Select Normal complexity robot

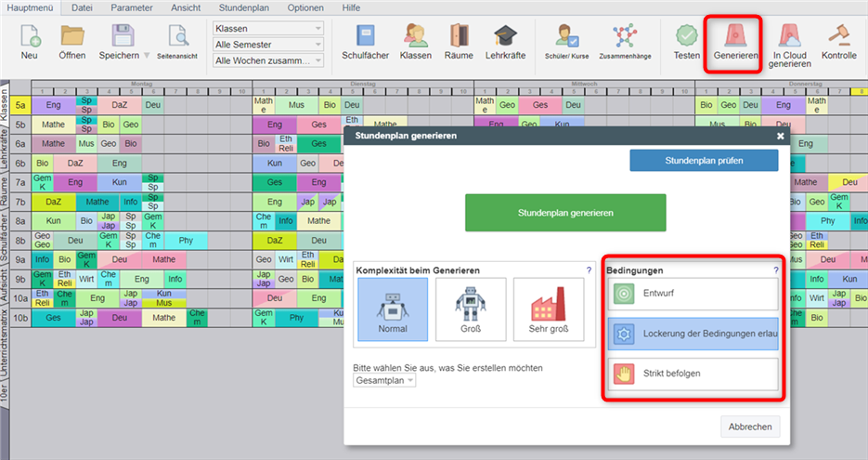point(393,309)
